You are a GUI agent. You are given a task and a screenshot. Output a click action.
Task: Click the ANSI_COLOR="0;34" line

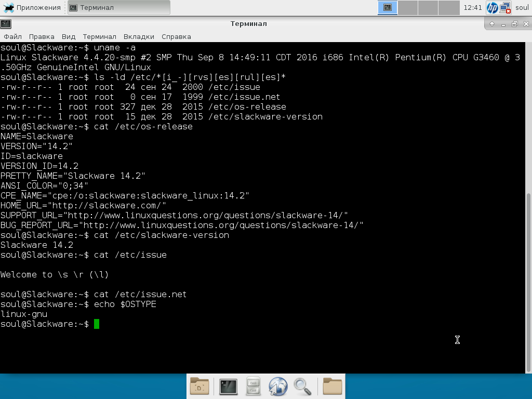click(45, 185)
